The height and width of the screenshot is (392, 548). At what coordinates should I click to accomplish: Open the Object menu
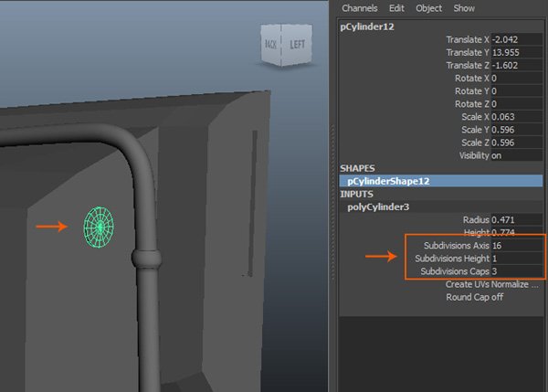tap(429, 8)
